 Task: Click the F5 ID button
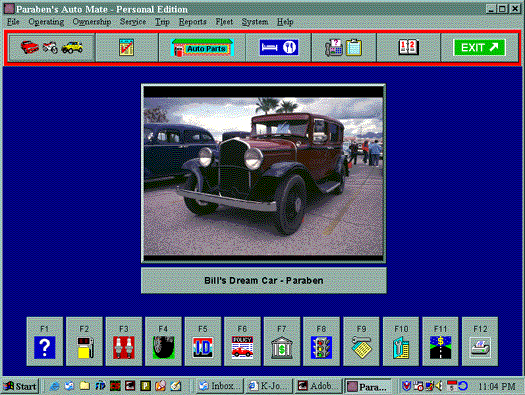coord(203,341)
